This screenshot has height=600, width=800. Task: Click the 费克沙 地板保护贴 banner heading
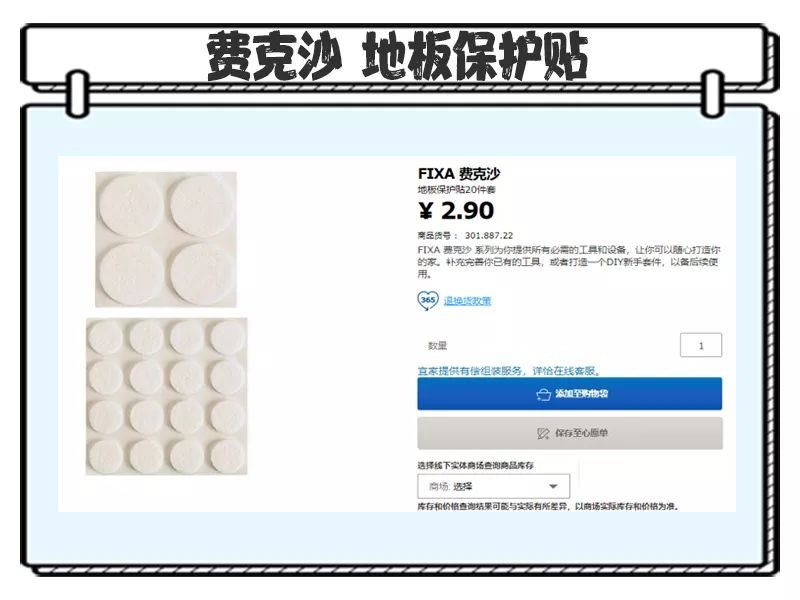[397, 55]
